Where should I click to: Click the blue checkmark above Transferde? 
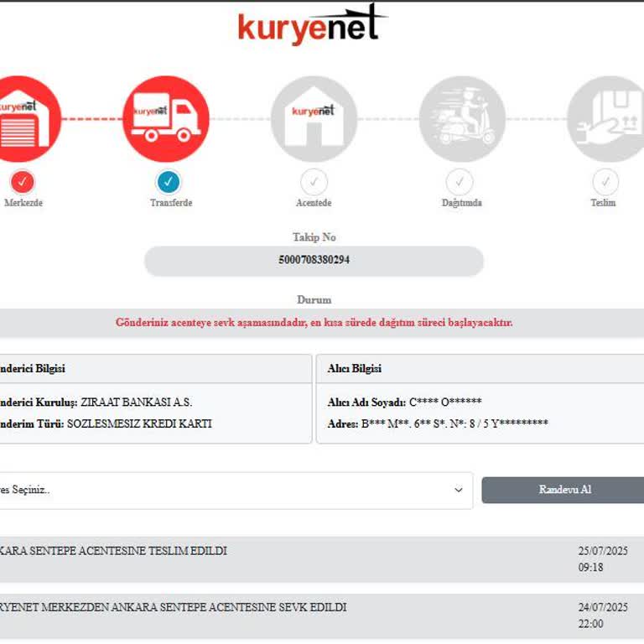pyautogui.click(x=169, y=182)
